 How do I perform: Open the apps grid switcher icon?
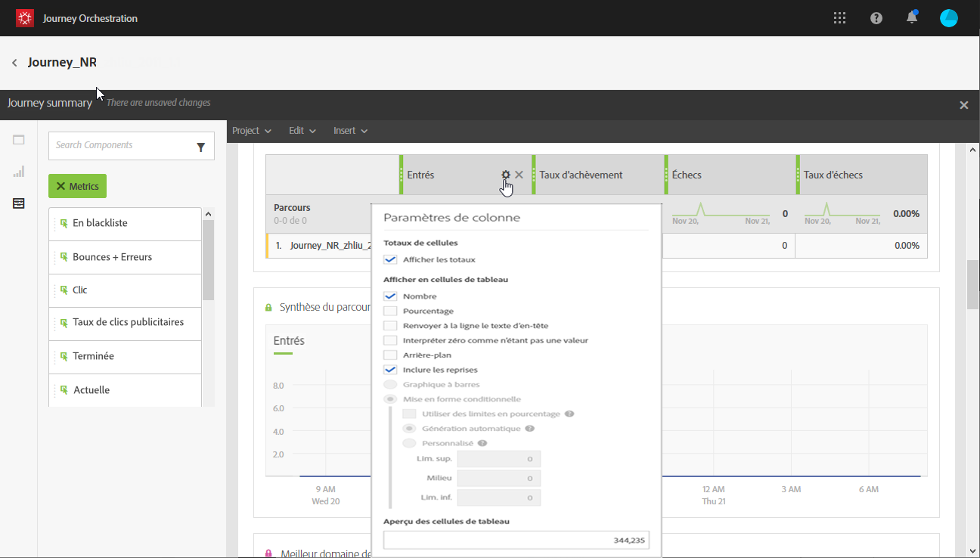pyautogui.click(x=840, y=18)
